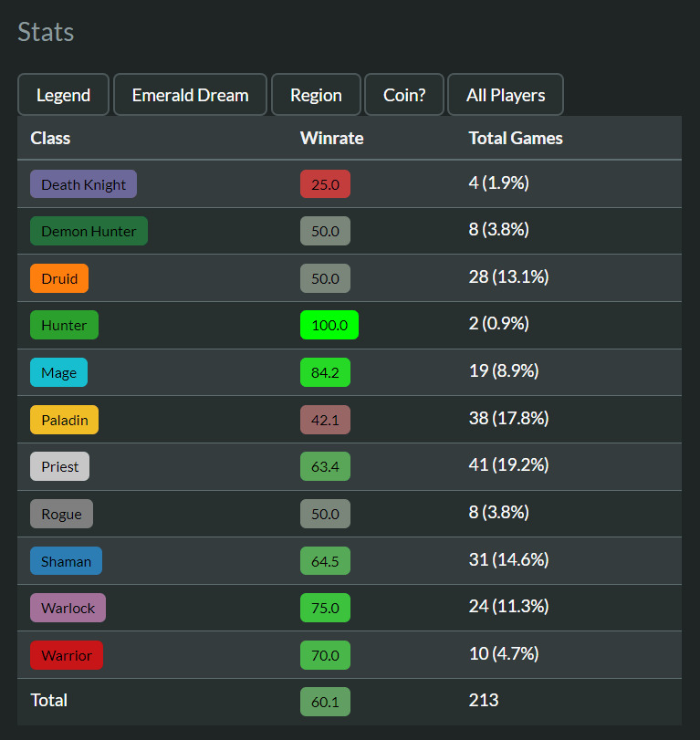The image size is (700, 740).
Task: Open the Region filter dropdown
Action: tap(316, 95)
